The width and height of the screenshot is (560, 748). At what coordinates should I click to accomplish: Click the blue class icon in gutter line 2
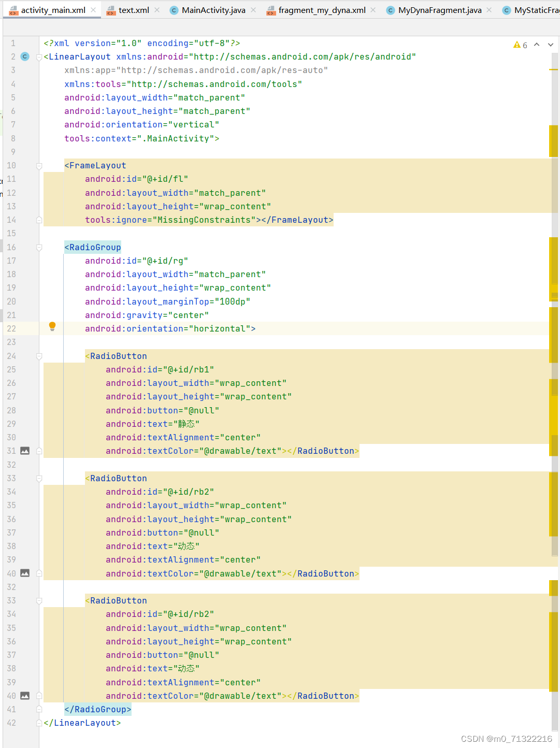(24, 56)
